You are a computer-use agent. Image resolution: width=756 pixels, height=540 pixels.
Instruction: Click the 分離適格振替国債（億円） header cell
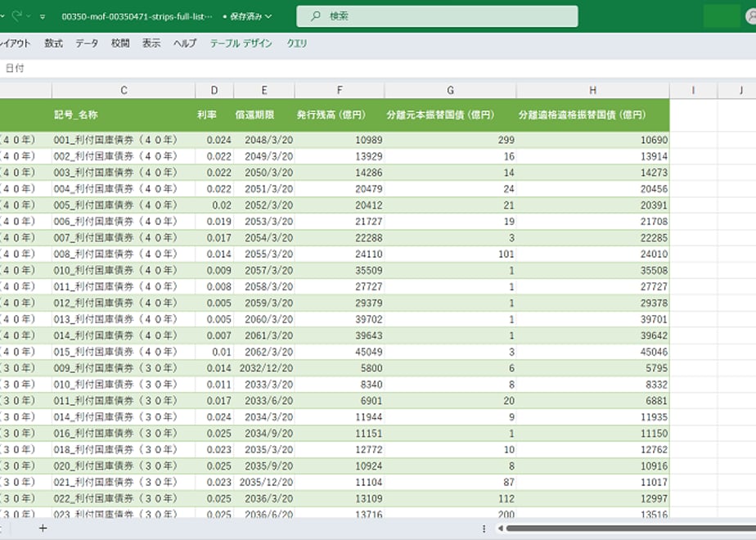(592, 115)
